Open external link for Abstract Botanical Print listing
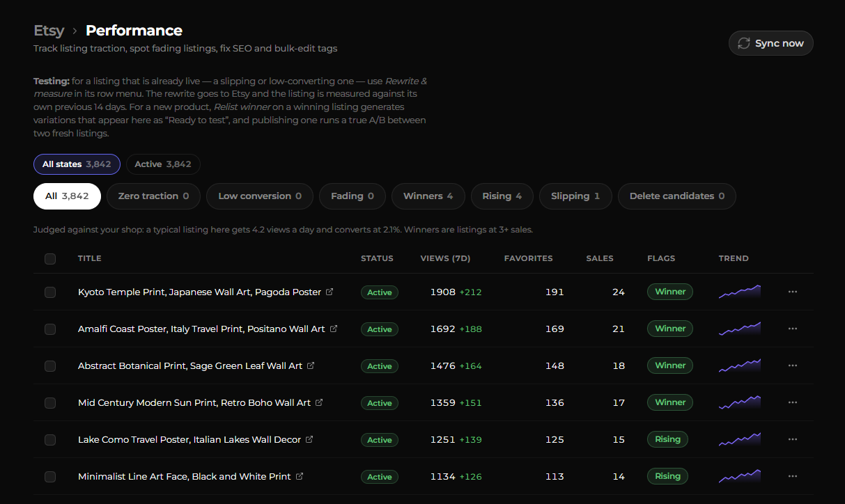 311,365
